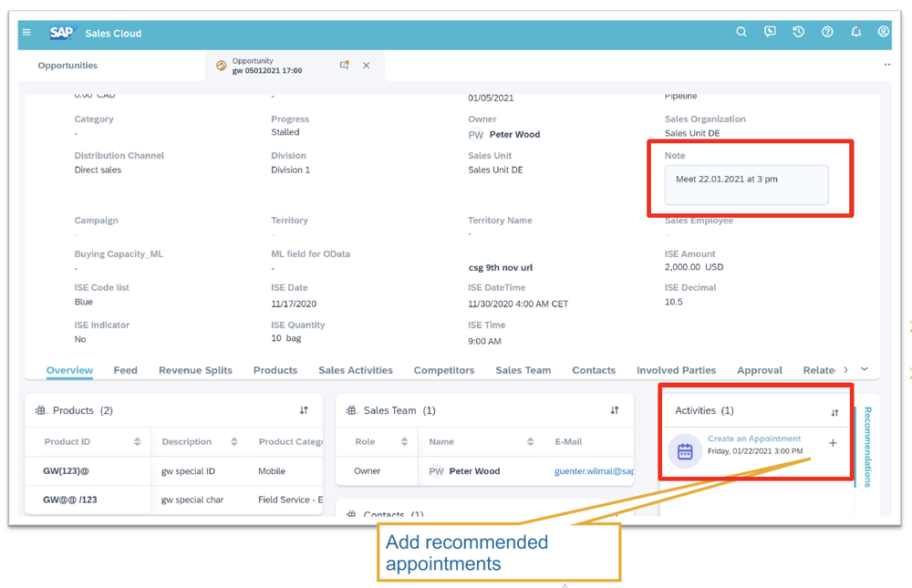Open the Sales Team tab

click(523, 370)
